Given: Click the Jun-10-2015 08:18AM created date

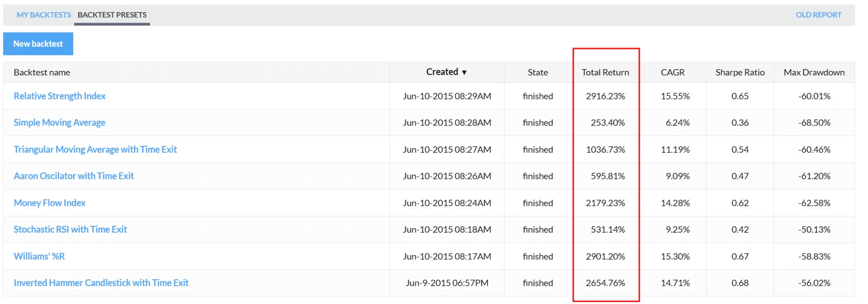Looking at the screenshot, I should pyautogui.click(x=447, y=229).
